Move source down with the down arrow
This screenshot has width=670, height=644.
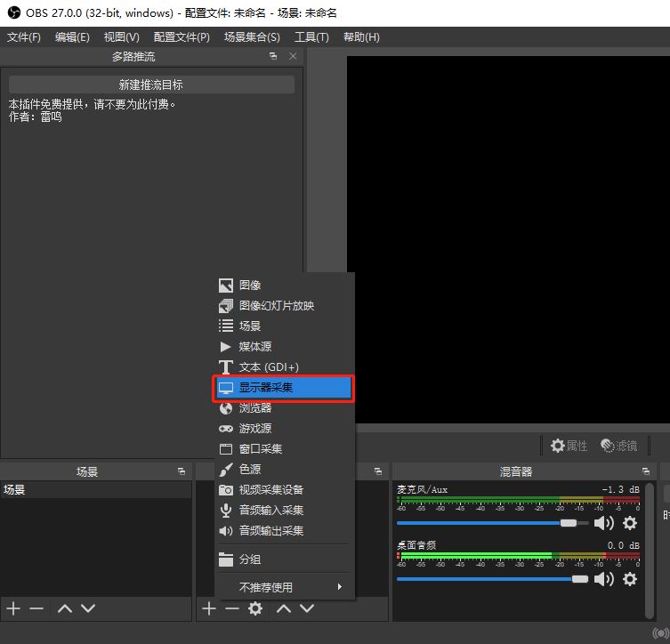[x=307, y=608]
